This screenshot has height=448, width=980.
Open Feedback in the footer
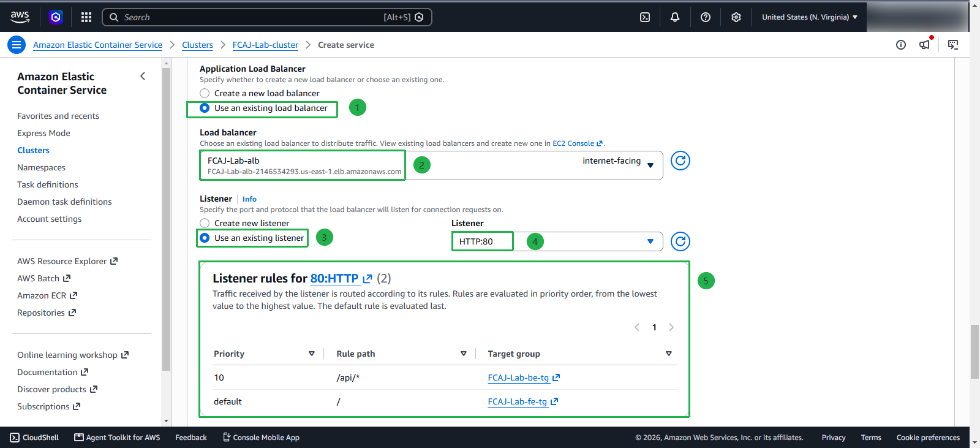tap(190, 438)
